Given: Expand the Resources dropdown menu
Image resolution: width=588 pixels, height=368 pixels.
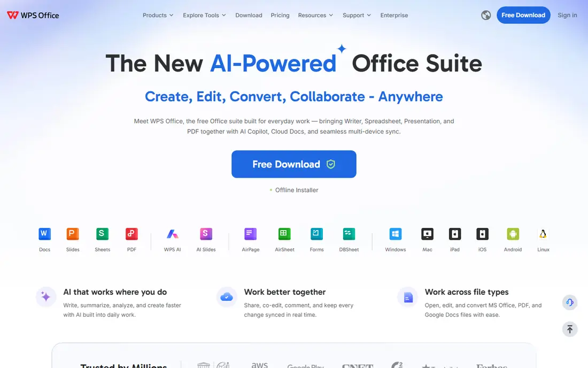Looking at the screenshot, I should point(315,16).
